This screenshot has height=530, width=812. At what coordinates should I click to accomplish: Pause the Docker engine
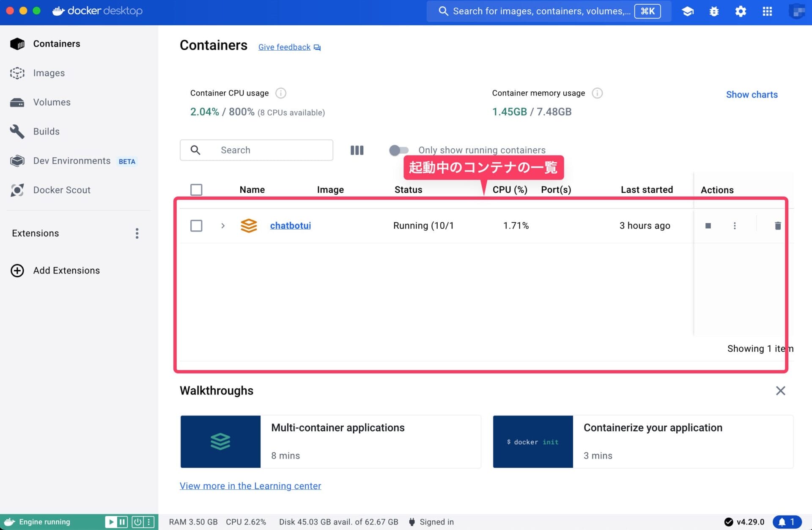point(122,522)
